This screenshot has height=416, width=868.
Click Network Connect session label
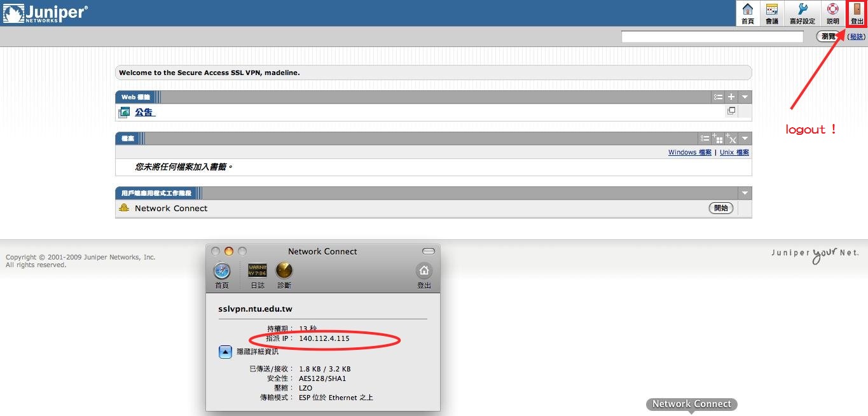point(171,208)
